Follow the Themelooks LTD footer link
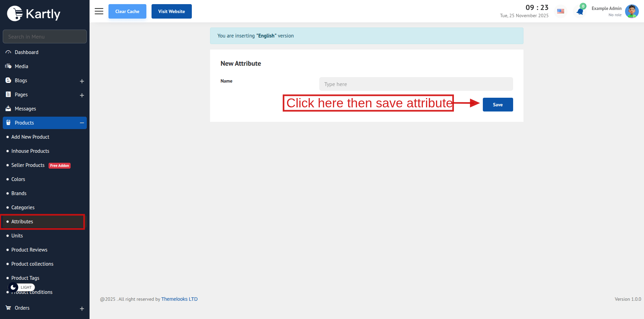This screenshot has height=319, width=644. pos(179,299)
